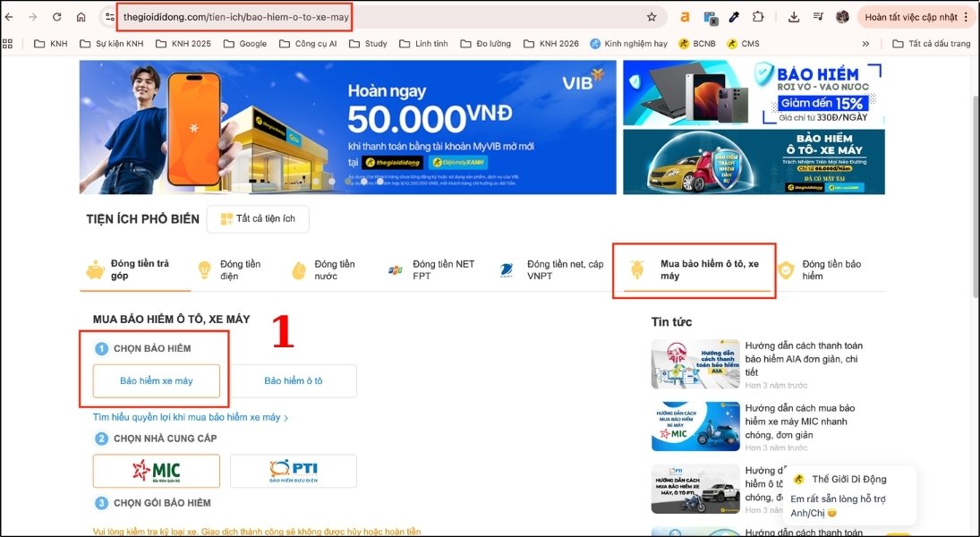The height and width of the screenshot is (537, 980).
Task: Open the 'Bảo hiểm ô tô - xe máy' banner
Action: [x=754, y=162]
